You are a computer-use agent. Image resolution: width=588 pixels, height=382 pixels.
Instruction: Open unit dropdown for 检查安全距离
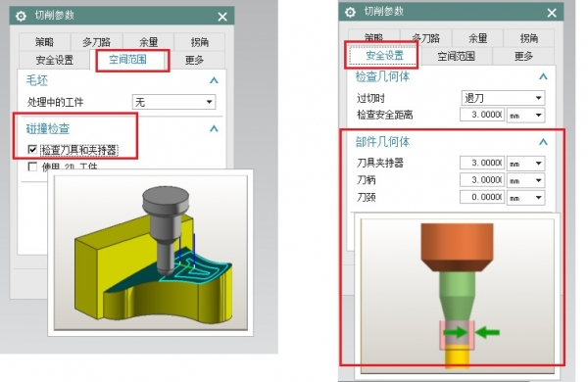[x=525, y=115]
